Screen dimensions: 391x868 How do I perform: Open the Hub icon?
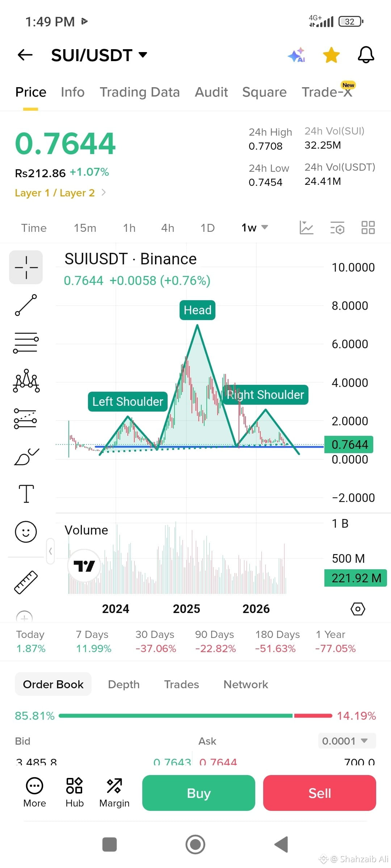pos(75,792)
